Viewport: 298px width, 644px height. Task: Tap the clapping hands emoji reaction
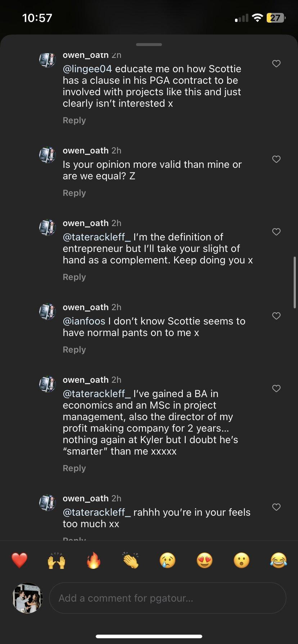click(131, 560)
